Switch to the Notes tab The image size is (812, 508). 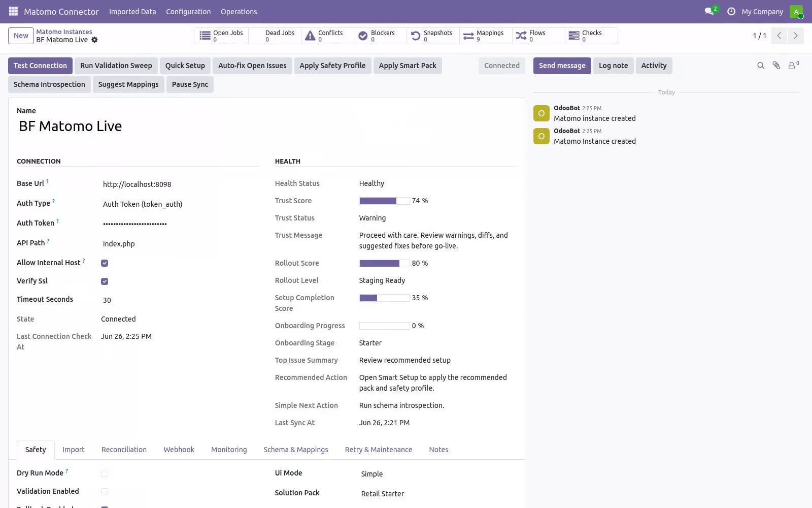[x=438, y=450]
